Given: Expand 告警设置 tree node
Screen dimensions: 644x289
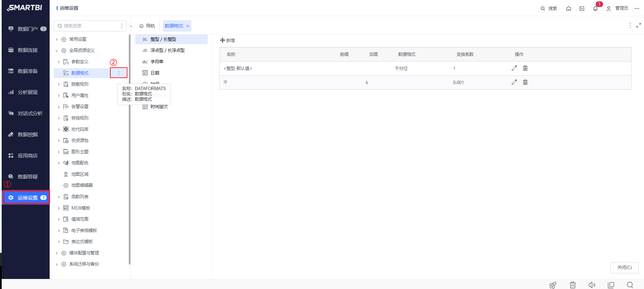Looking at the screenshot, I should [59, 107].
